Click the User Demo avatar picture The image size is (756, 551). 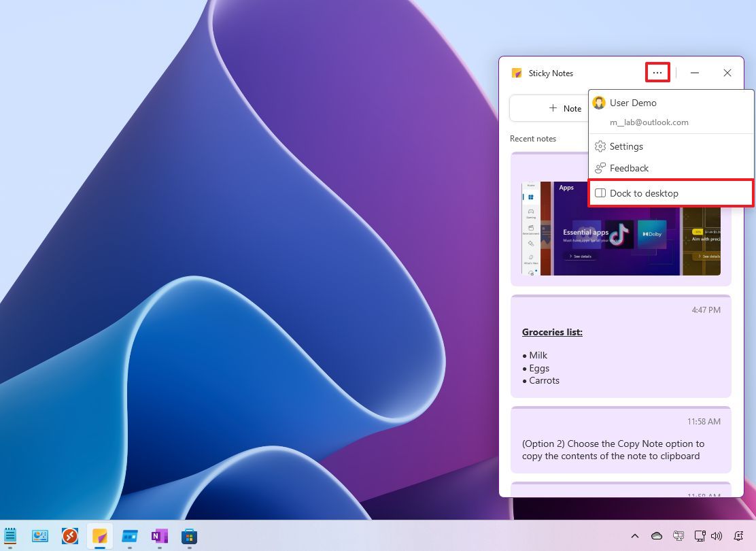click(x=599, y=103)
